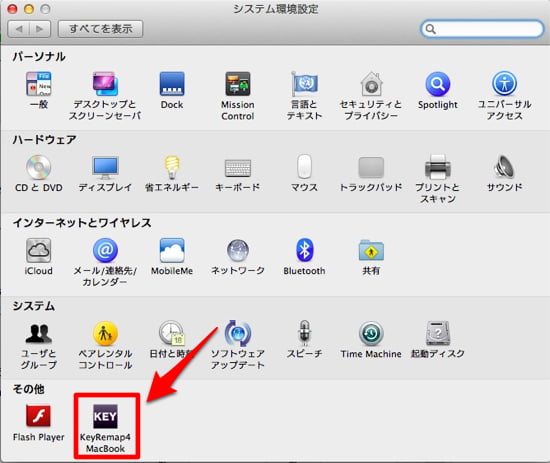Focus the search field in toolbar
This screenshot has height=463, width=550.
point(482,29)
